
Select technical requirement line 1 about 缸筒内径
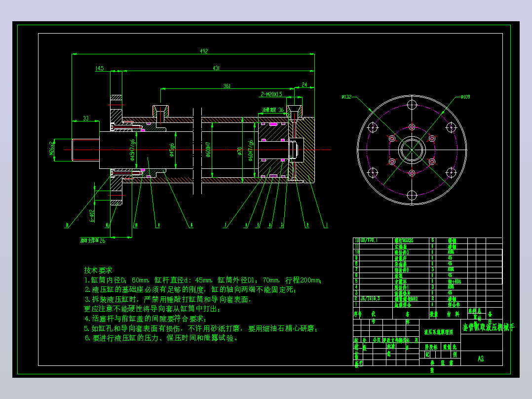(203, 280)
